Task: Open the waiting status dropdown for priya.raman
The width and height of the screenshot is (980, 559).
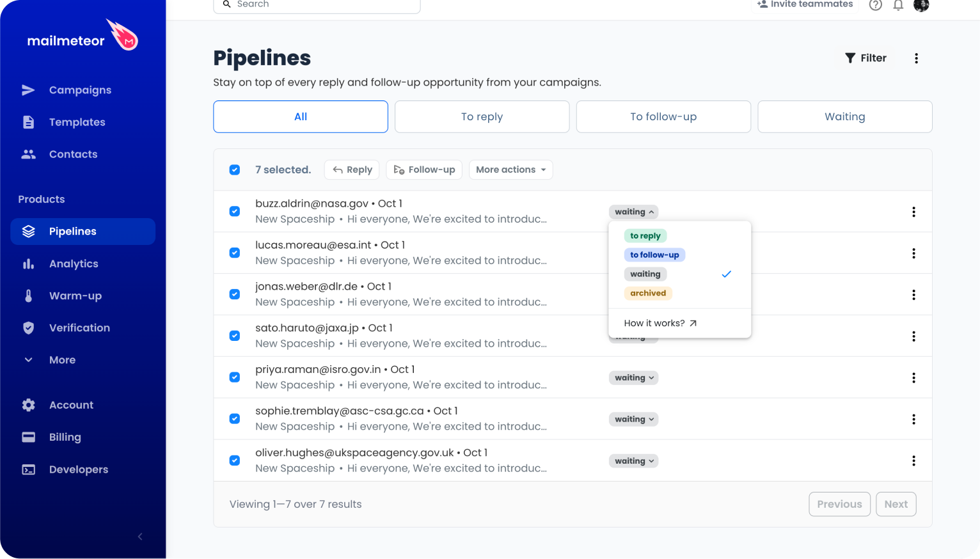Action: click(633, 378)
